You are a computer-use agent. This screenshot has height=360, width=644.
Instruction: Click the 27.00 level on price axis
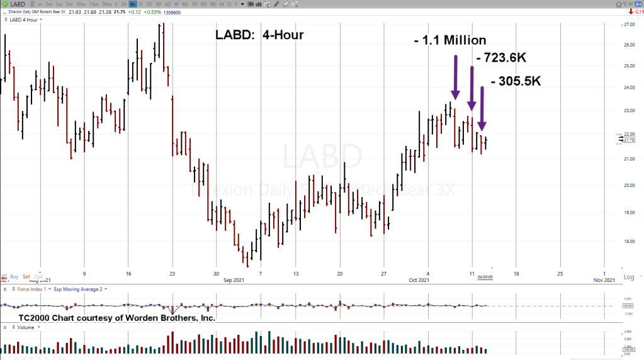(x=629, y=25)
